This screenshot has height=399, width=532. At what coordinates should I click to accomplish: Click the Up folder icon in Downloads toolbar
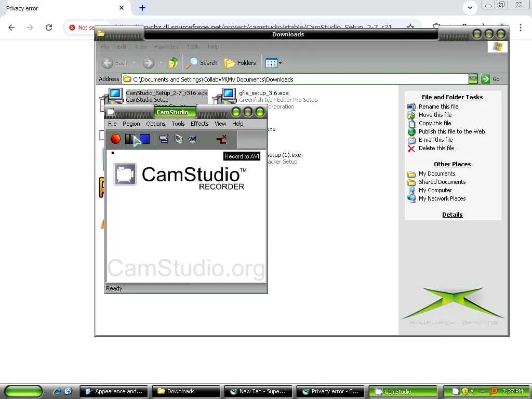click(174, 63)
